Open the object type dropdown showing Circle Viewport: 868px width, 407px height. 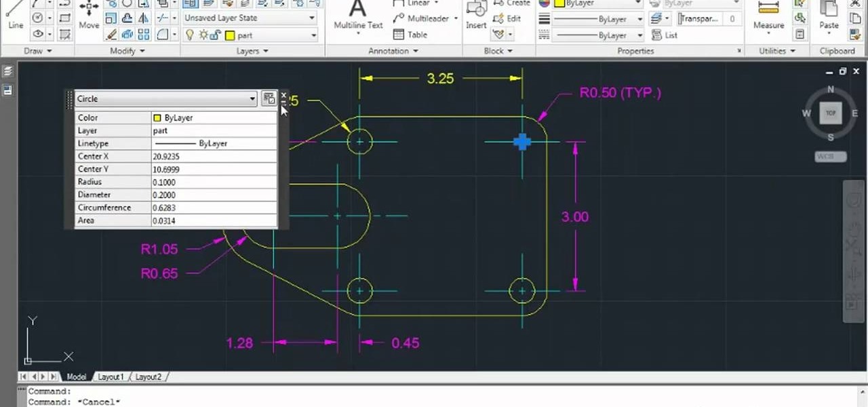[252, 98]
